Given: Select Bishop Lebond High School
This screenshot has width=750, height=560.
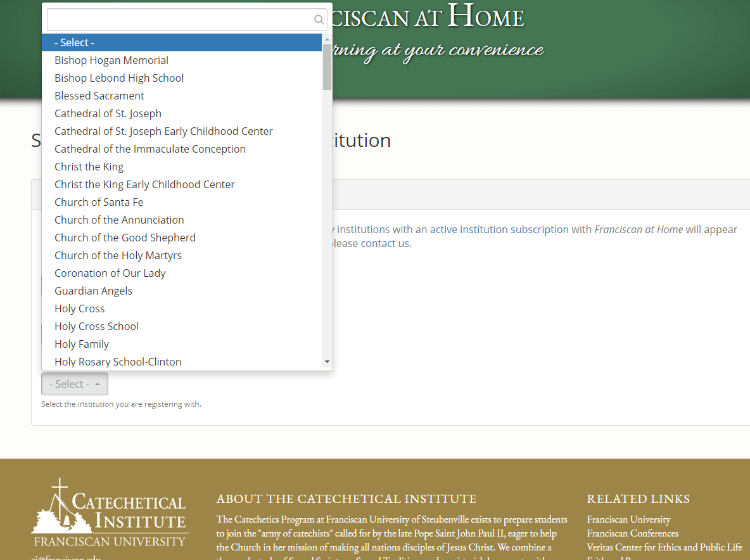Looking at the screenshot, I should (x=182, y=78).
